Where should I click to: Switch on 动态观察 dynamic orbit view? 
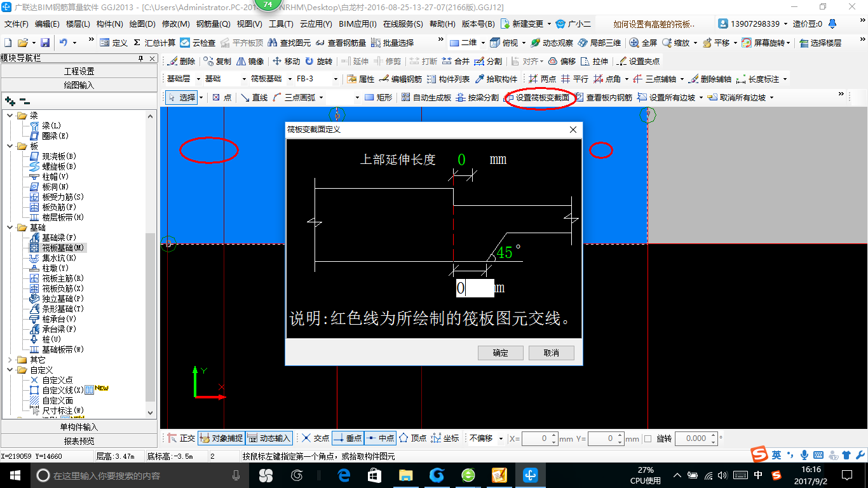(552, 43)
